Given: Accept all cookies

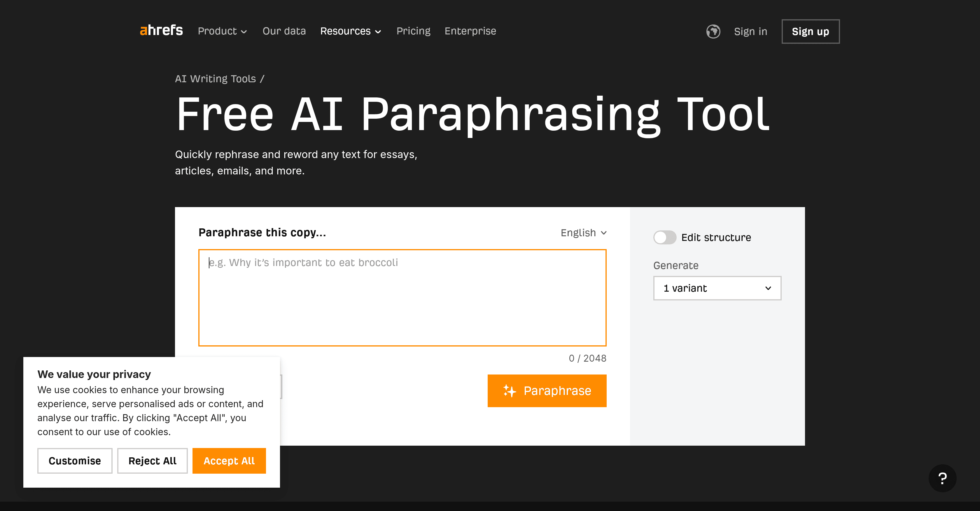Looking at the screenshot, I should coord(229,461).
